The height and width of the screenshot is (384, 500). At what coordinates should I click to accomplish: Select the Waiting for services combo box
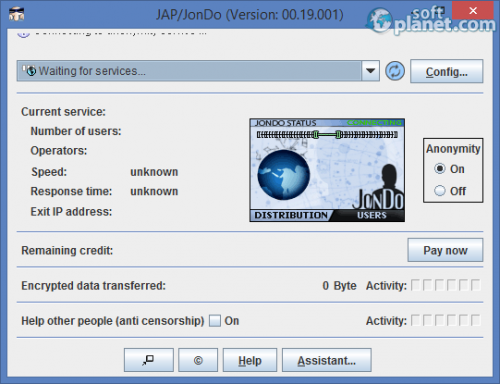pos(198,71)
